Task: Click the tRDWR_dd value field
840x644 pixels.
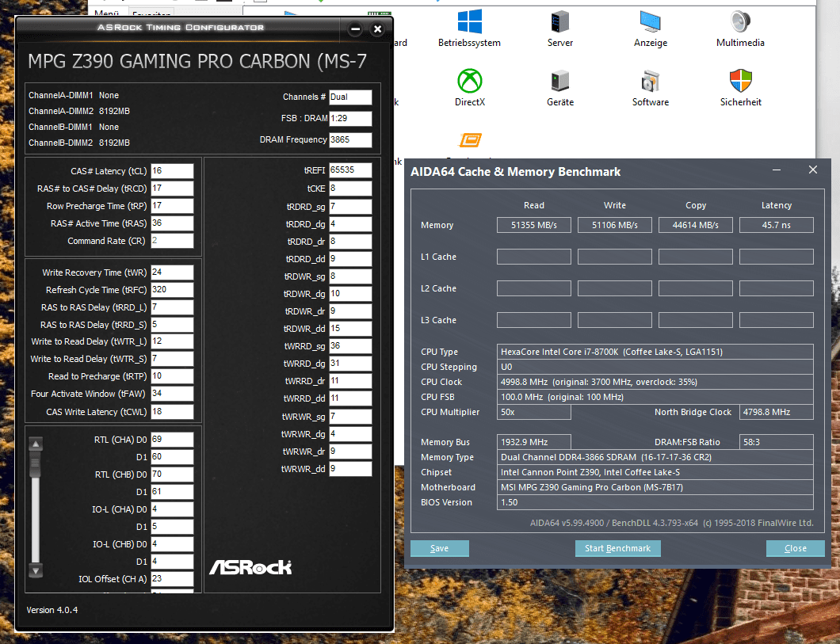Action: point(350,329)
